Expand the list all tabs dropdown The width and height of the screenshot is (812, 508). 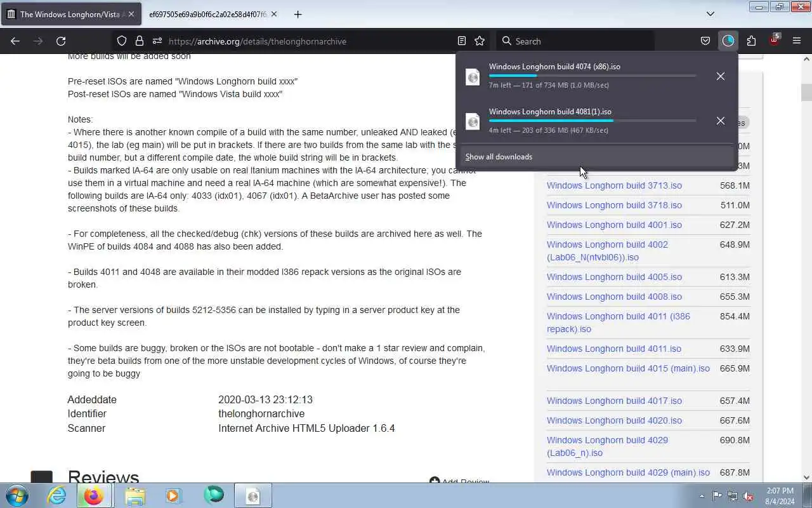(710, 14)
